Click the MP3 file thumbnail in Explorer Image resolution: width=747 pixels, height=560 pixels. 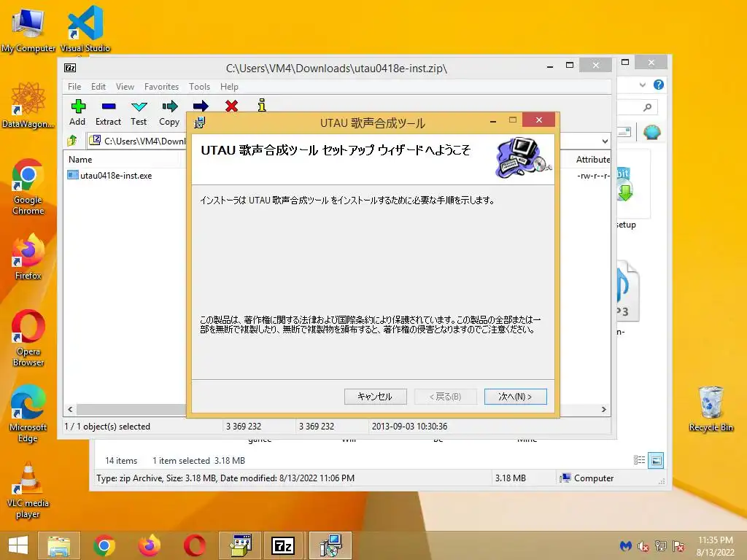coord(627,290)
